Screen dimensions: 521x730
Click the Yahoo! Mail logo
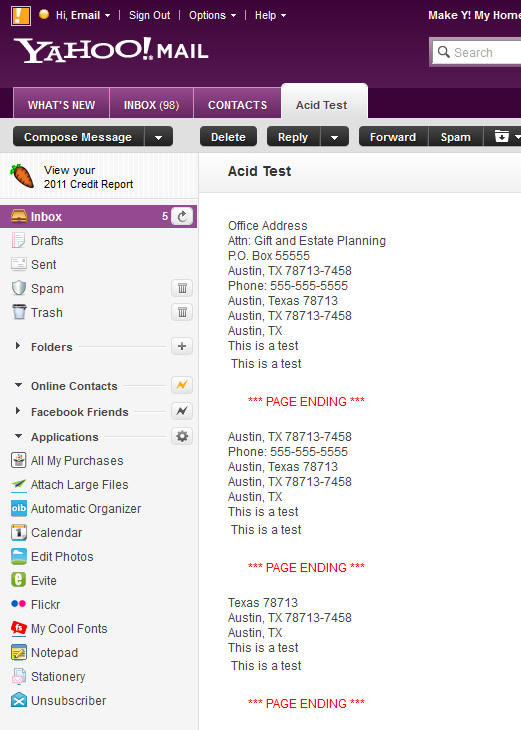[111, 50]
